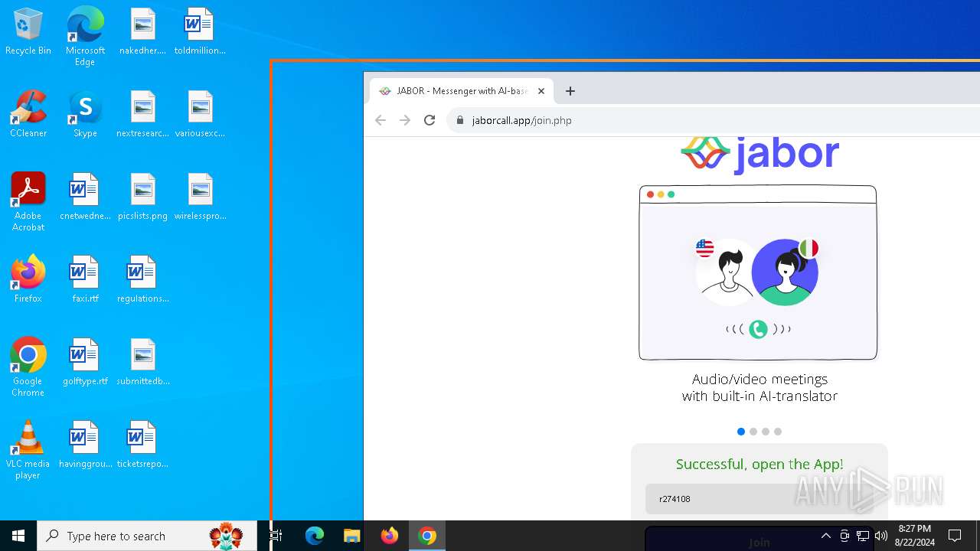This screenshot has height=551, width=980.
Task: Select the second carousel dot
Action: point(753,432)
